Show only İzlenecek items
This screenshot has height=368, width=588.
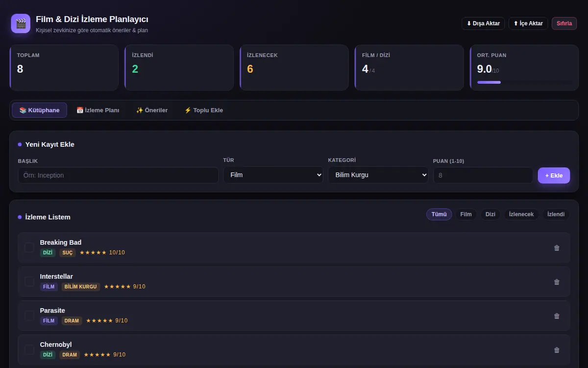coord(521,214)
